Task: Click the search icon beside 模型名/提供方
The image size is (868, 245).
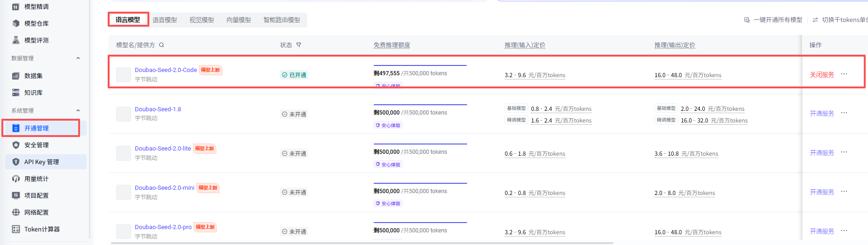Action: [x=162, y=45]
